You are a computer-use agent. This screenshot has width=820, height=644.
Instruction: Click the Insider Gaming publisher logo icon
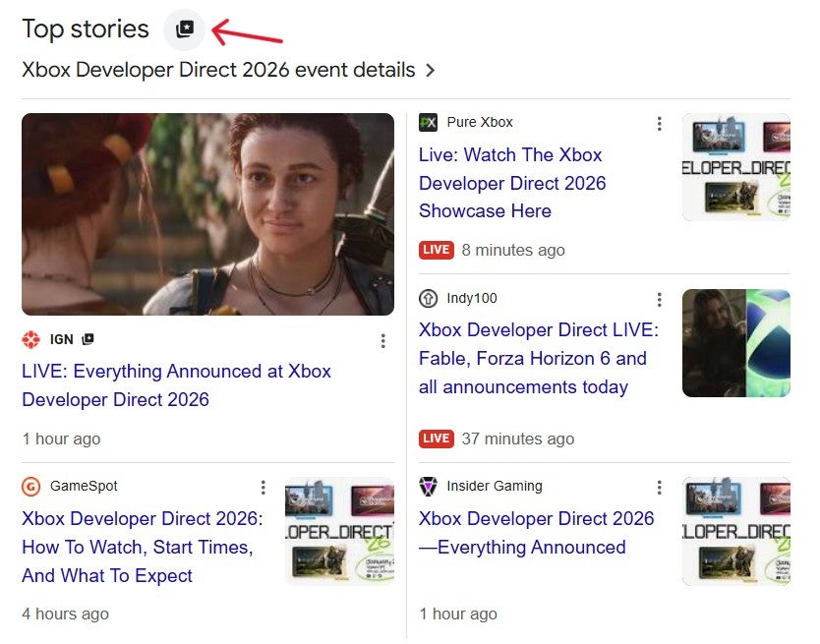click(428, 487)
